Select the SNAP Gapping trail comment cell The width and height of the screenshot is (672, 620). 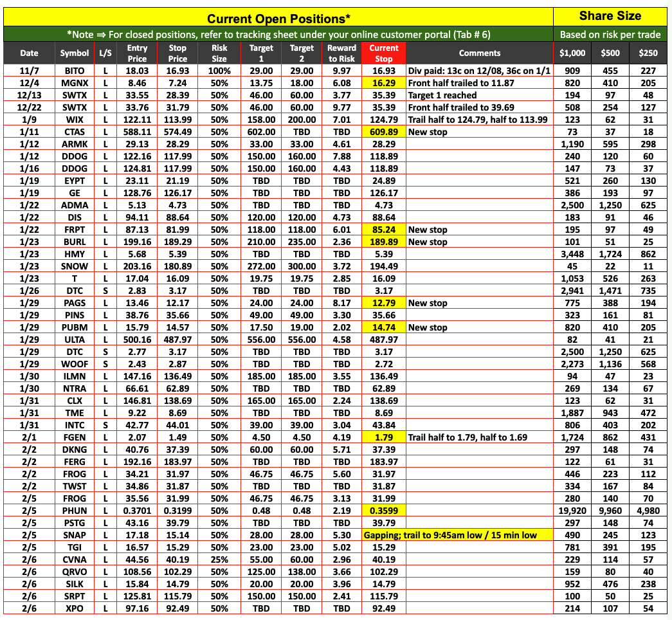pos(458,535)
